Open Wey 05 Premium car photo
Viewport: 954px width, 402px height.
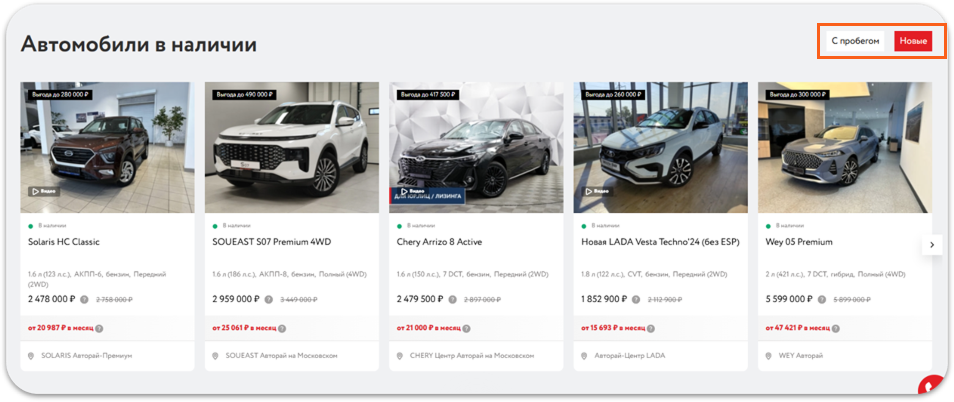[844, 147]
